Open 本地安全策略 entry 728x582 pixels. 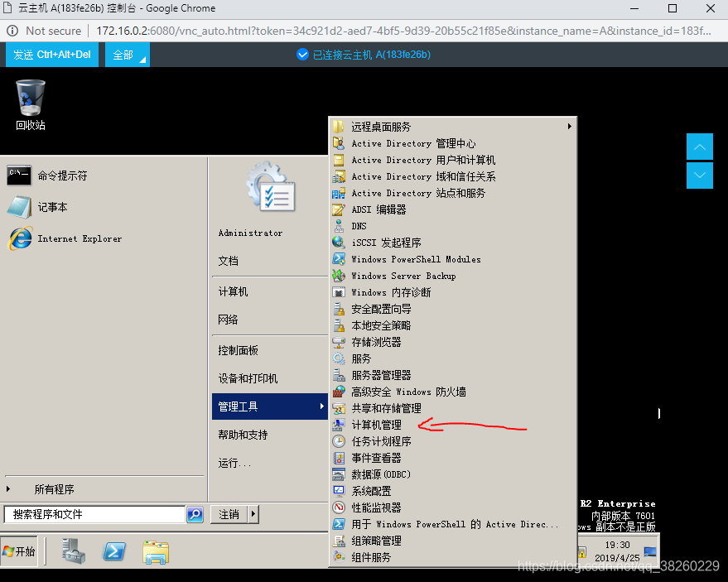click(453, 325)
